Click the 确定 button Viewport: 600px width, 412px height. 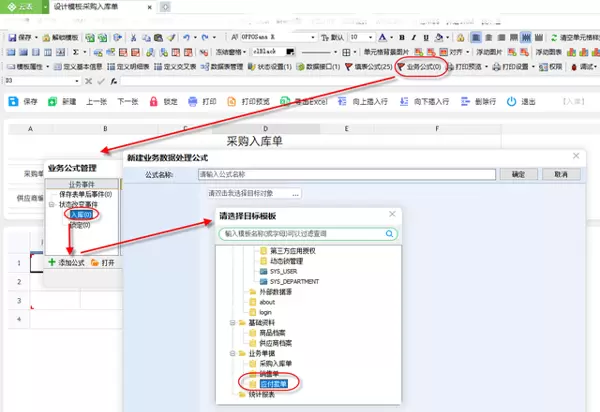518,174
